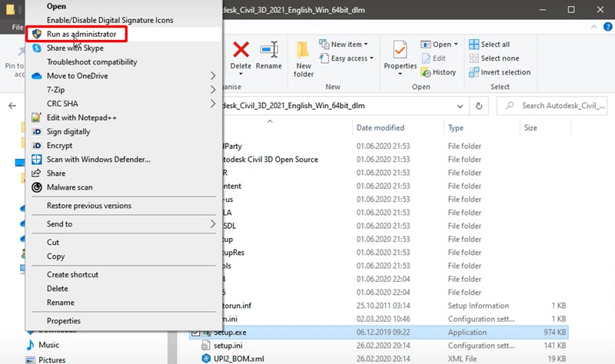Screen dimensions: 615x364
Task: Click the Edit ribbon button
Action: 434,58
